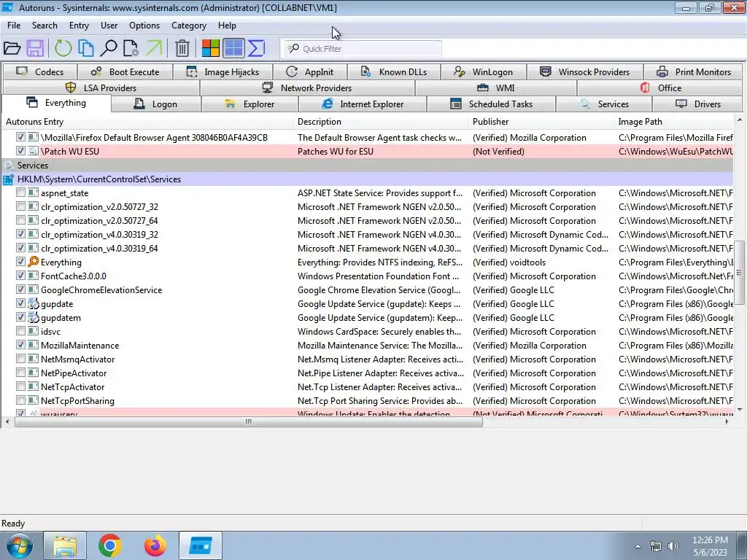Screen dimensions: 747x560
Task: Switch to the Known DLLs tab
Action: point(393,72)
